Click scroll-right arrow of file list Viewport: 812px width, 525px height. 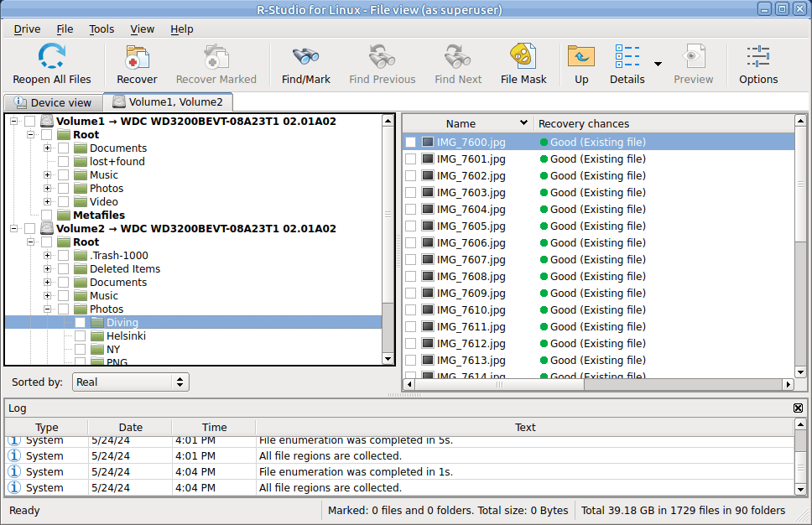tap(788, 384)
